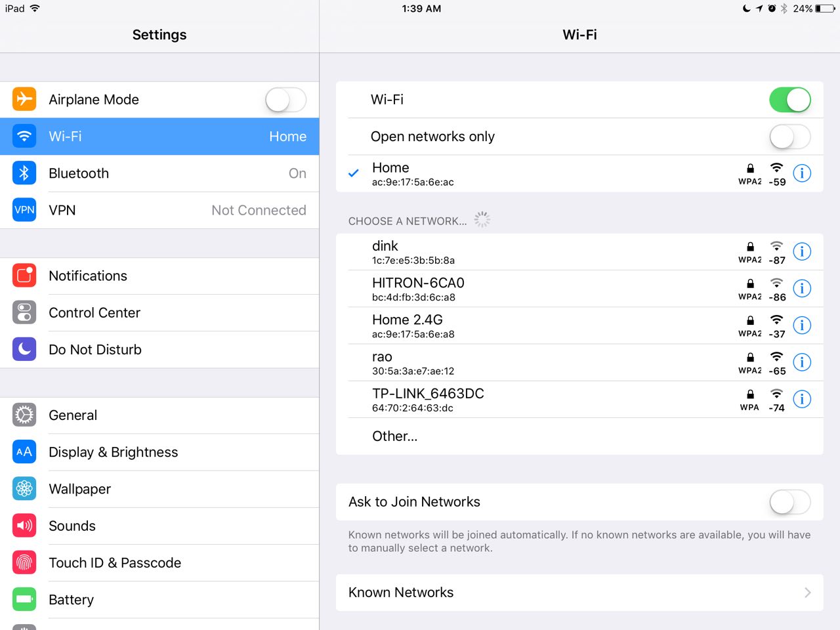Tap the Wi-Fi lock icon for rao
The width and height of the screenshot is (840, 630).
pos(750,357)
